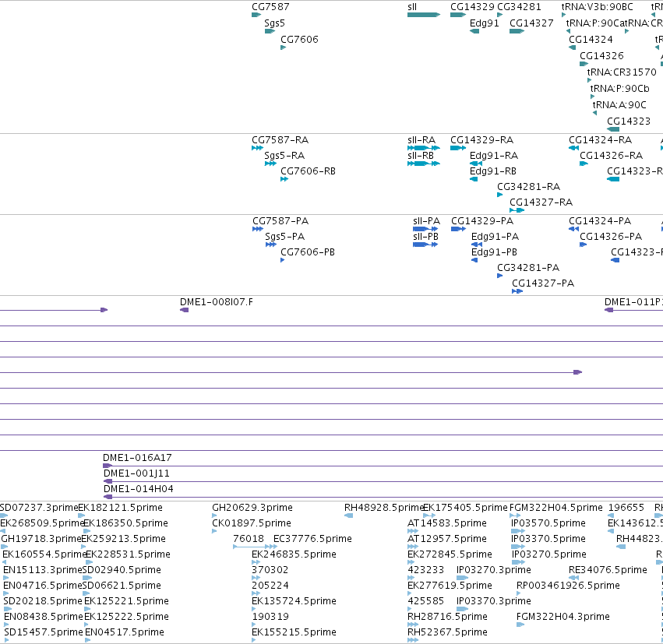Open the CG14326-RA transcript
This screenshot has height=644, width=663.
click(584, 164)
